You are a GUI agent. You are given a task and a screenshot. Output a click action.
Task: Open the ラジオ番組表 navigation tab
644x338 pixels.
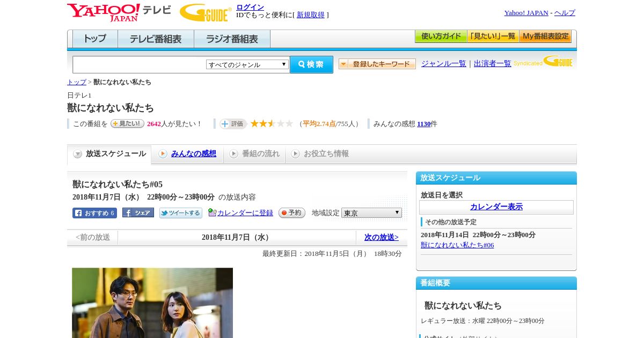pyautogui.click(x=232, y=39)
